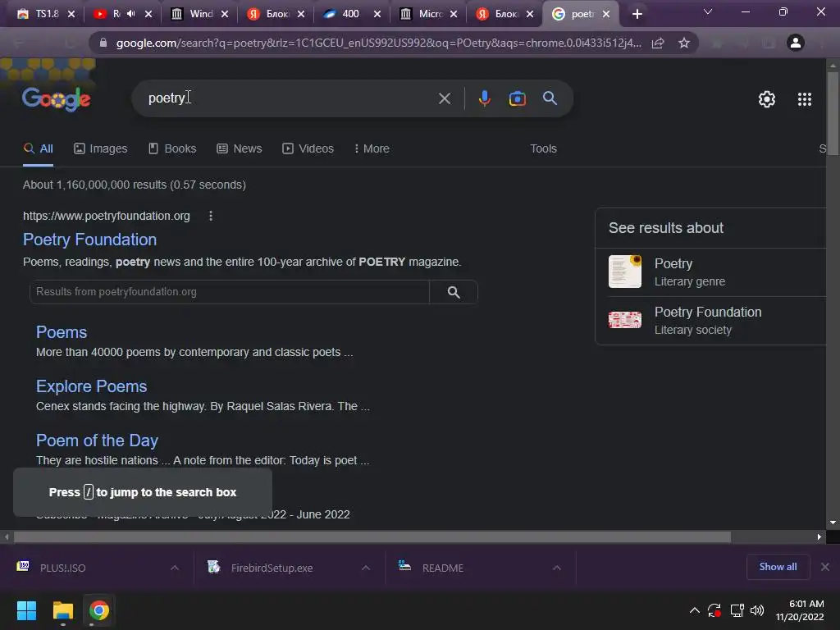Open a new tab with plus button

click(637, 14)
